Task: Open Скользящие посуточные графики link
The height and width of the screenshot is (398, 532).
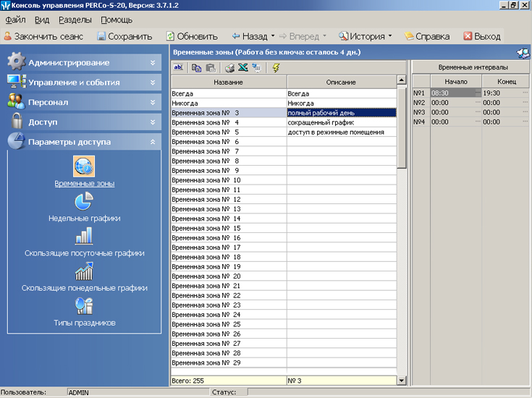Action: pos(85,253)
